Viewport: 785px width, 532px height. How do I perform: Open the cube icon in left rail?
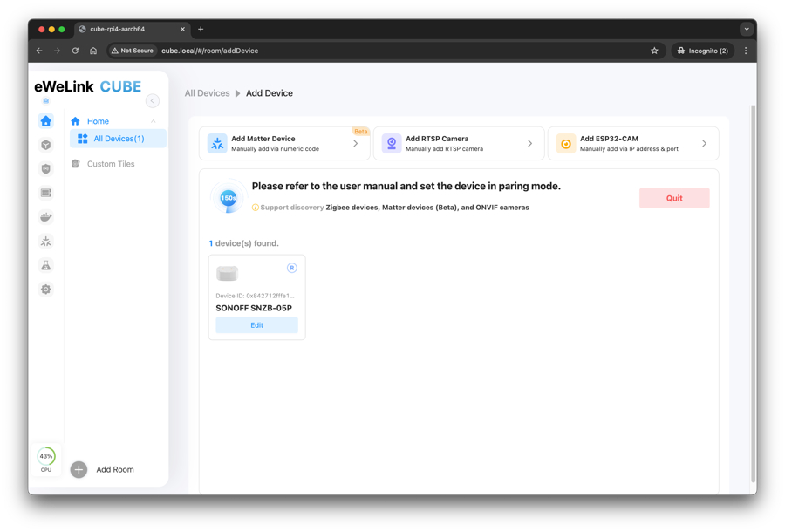click(46, 145)
